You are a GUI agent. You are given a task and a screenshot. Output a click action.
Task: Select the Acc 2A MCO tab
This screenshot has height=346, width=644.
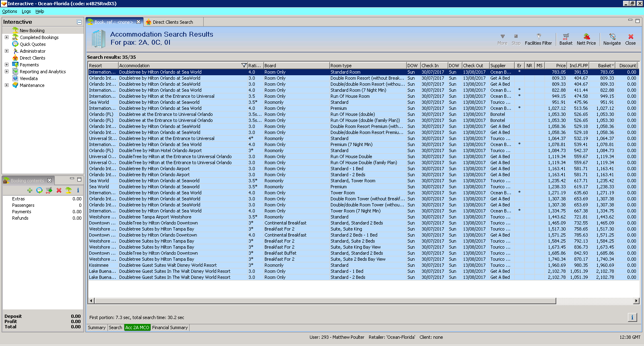point(137,327)
